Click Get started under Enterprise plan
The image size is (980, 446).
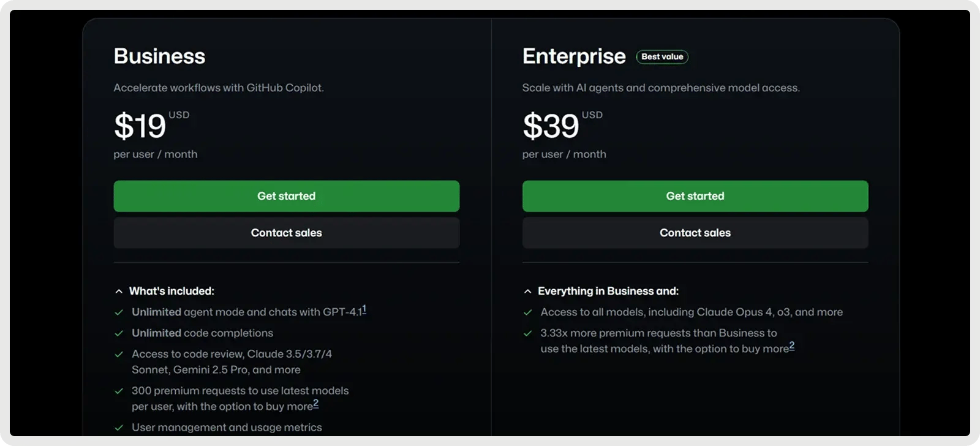(x=695, y=196)
